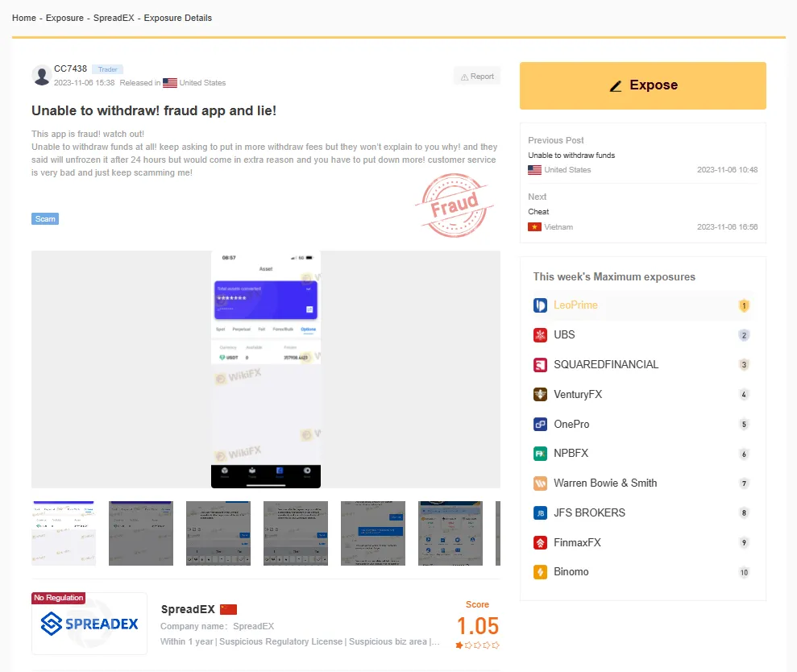797x672 pixels.
Task: Open the main phone screenshot image
Action: (266, 369)
